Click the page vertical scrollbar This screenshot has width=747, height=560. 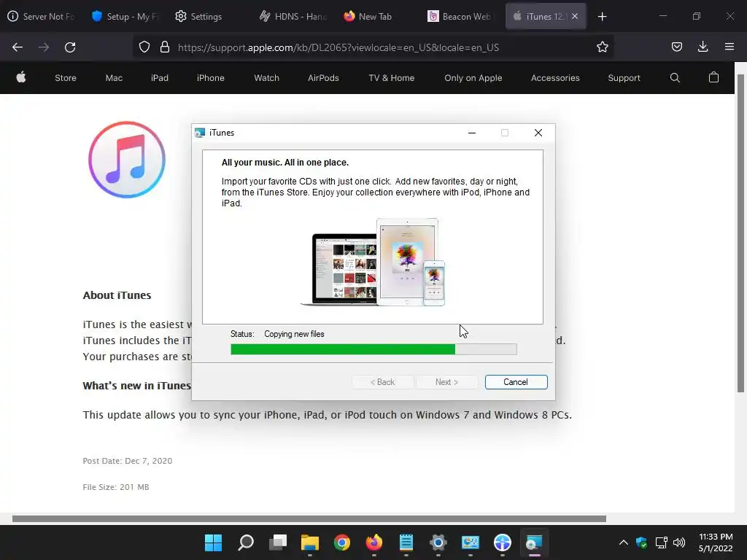point(741,233)
